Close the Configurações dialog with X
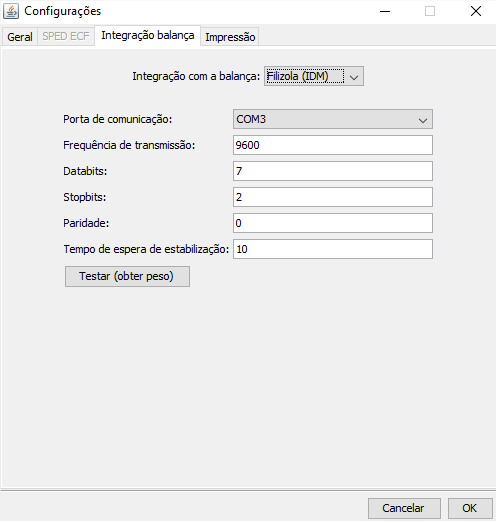Screen dimensions: 496x523 pyautogui.click(x=476, y=11)
